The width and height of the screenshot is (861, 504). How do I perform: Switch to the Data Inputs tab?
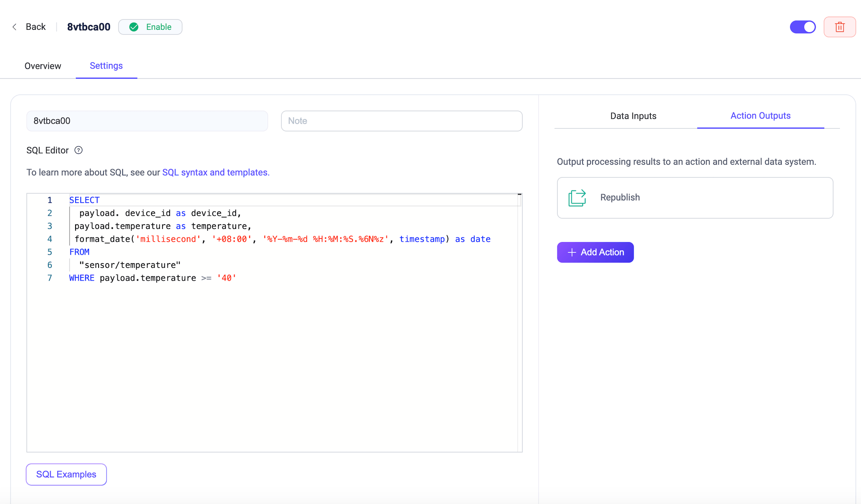pyautogui.click(x=633, y=116)
